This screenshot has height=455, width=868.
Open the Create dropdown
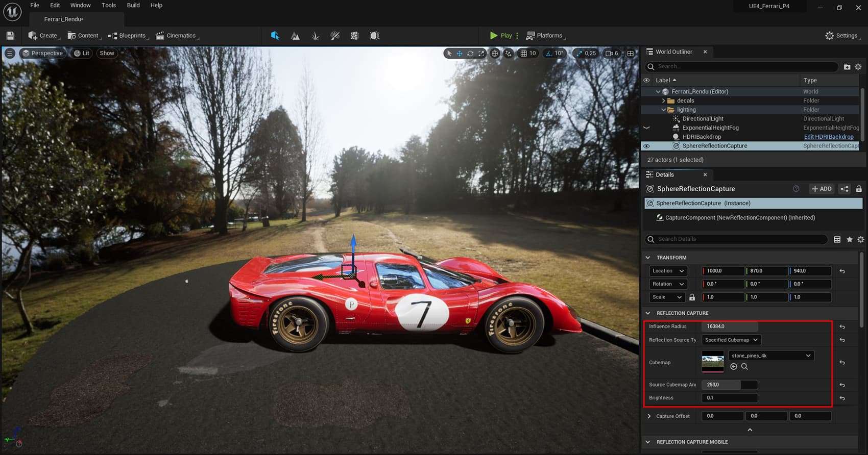tap(43, 36)
